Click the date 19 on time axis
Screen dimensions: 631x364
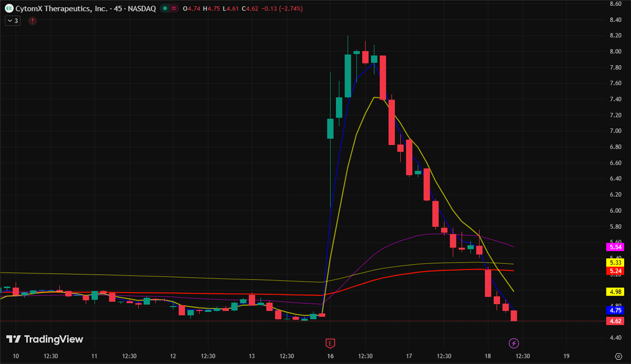(x=566, y=356)
